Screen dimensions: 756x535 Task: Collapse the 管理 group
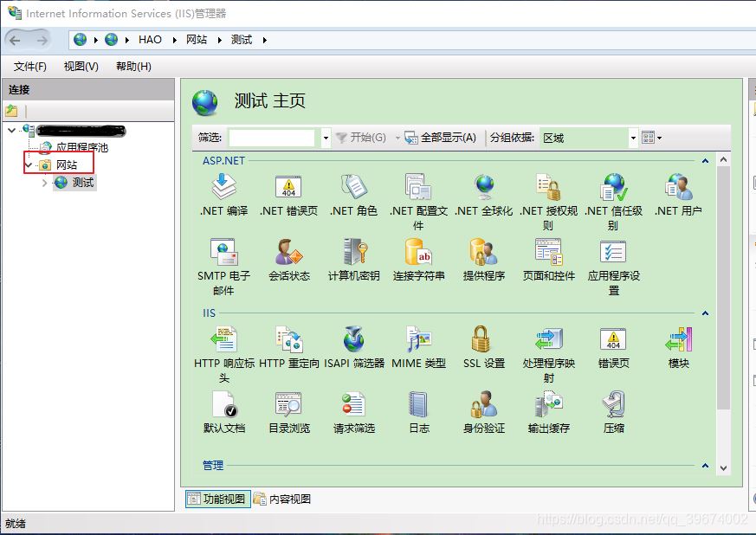pos(705,466)
